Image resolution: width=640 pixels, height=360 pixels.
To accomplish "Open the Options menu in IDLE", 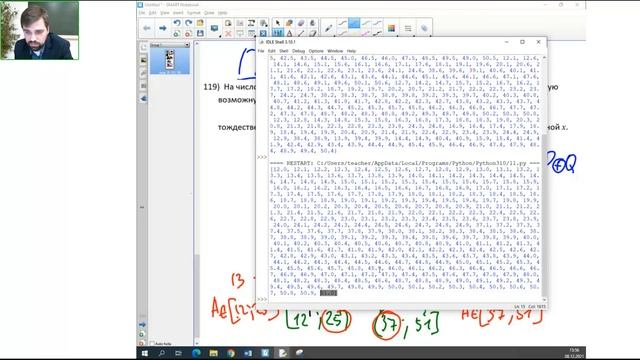I will [316, 51].
